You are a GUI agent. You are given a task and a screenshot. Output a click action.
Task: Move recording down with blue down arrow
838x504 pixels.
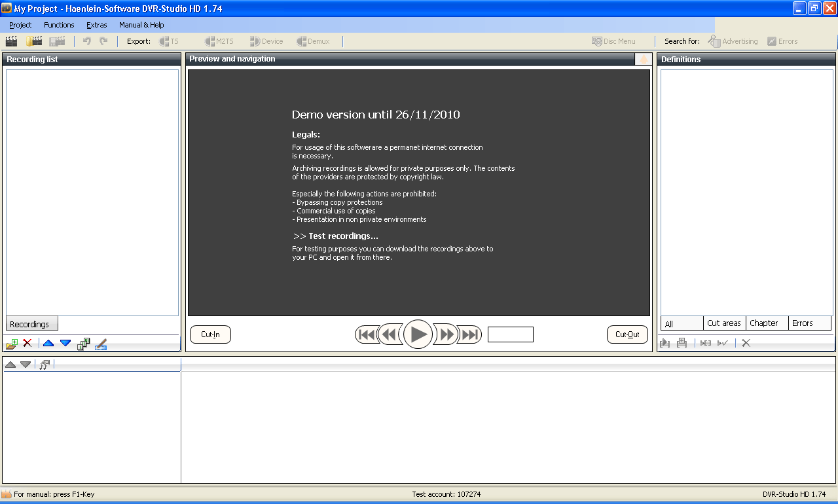(x=65, y=343)
